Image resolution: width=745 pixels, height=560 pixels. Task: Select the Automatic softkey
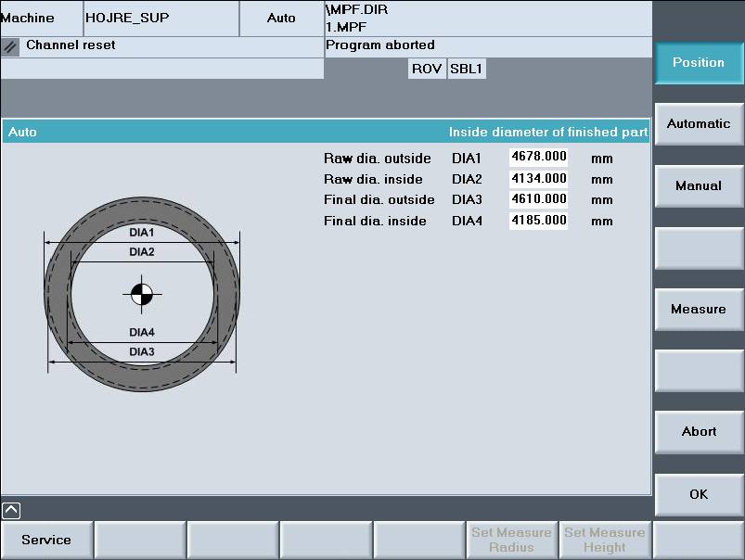point(699,124)
